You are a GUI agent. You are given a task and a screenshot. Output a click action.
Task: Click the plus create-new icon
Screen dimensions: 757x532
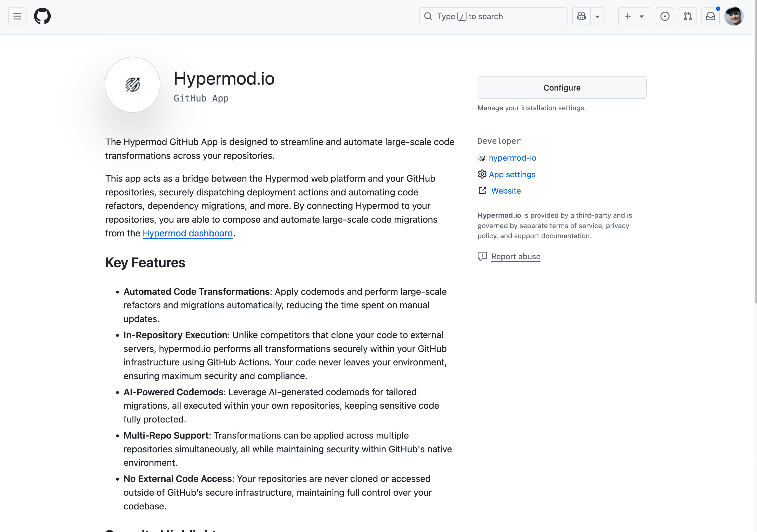pyautogui.click(x=628, y=16)
